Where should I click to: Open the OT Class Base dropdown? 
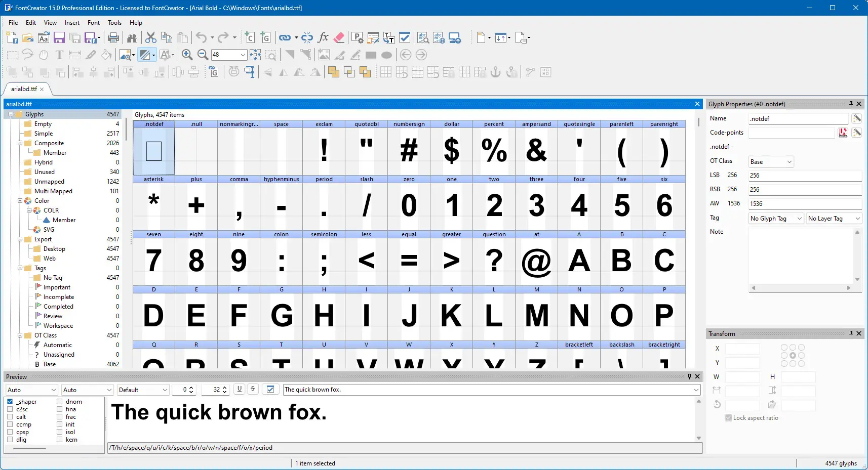click(x=771, y=162)
